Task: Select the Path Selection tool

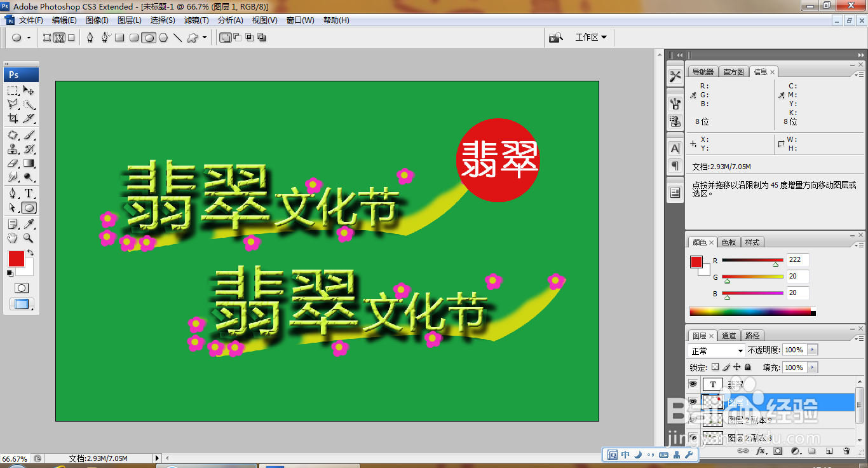Action: (x=13, y=207)
